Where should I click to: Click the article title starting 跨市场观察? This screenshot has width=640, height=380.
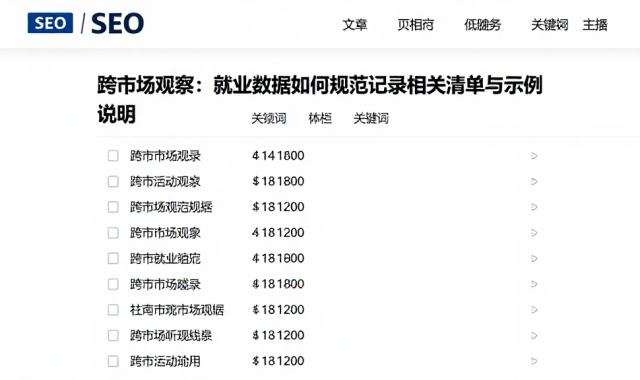[320, 100]
